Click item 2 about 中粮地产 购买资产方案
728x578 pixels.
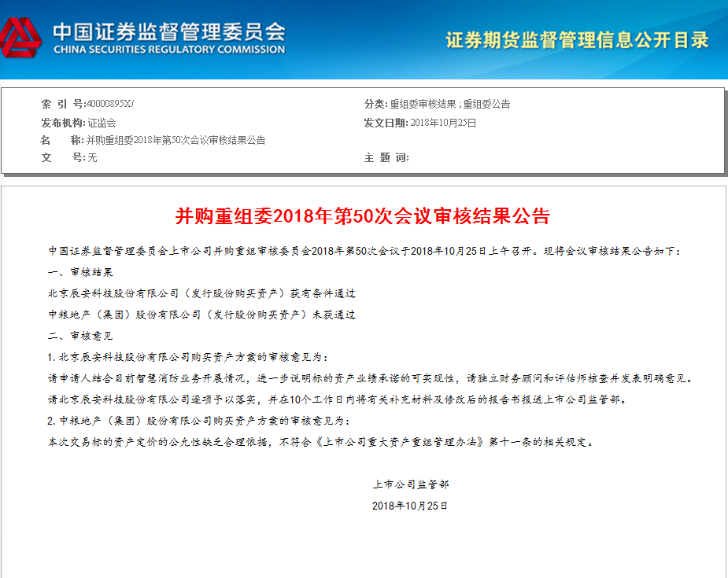[198, 421]
